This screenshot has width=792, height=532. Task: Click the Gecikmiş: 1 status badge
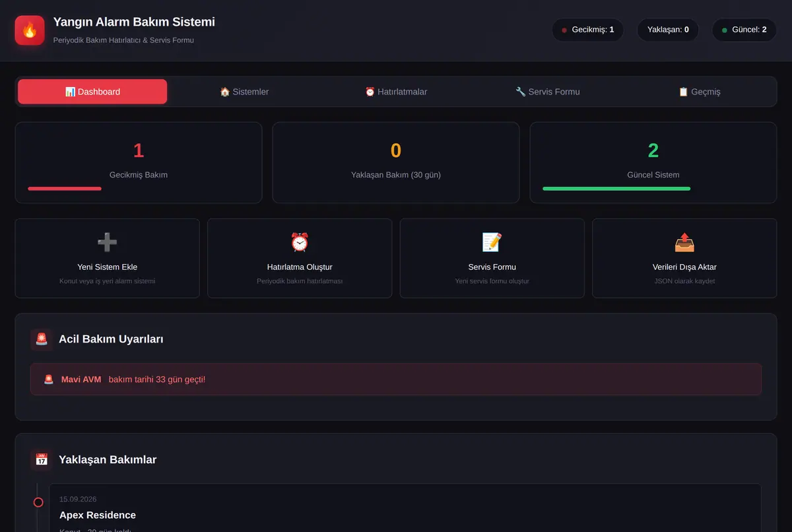[x=587, y=30]
